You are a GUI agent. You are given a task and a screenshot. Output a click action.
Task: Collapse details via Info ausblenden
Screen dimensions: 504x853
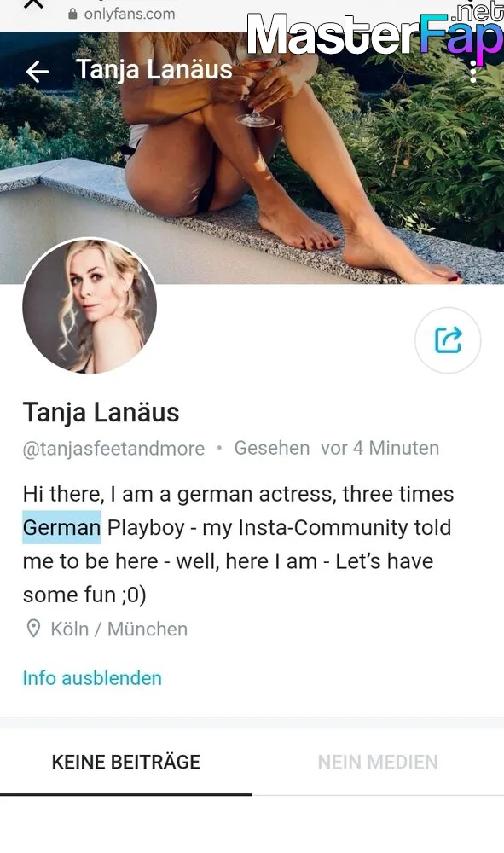pos(92,678)
